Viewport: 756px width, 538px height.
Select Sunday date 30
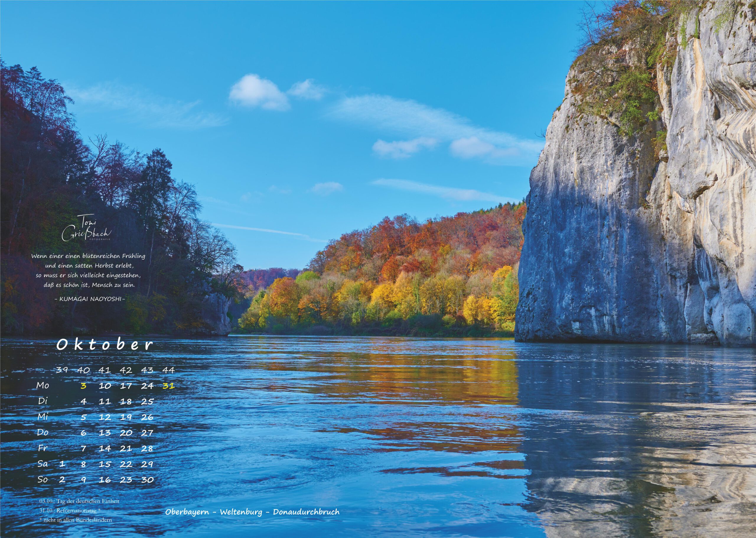coord(147,480)
